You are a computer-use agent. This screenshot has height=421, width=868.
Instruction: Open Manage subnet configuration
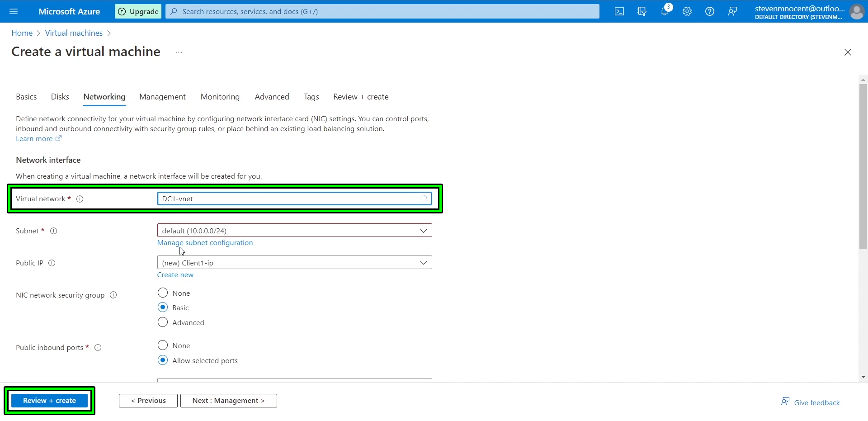[x=204, y=242]
